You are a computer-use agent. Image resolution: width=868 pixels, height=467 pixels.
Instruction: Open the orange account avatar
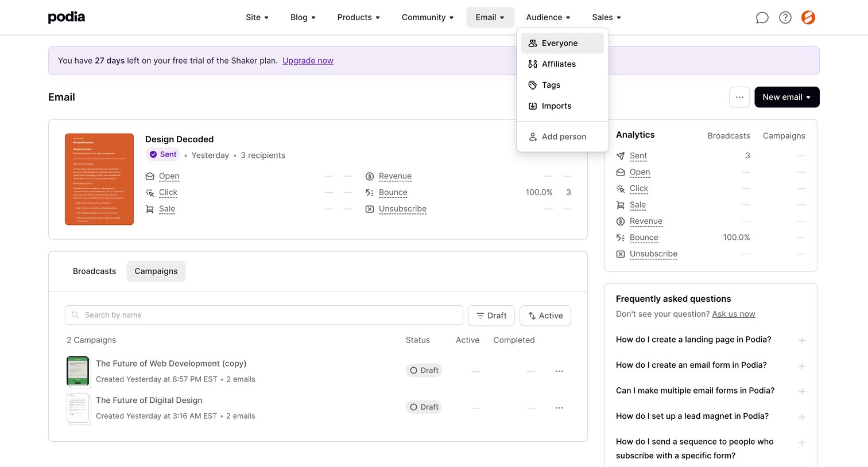pos(808,18)
